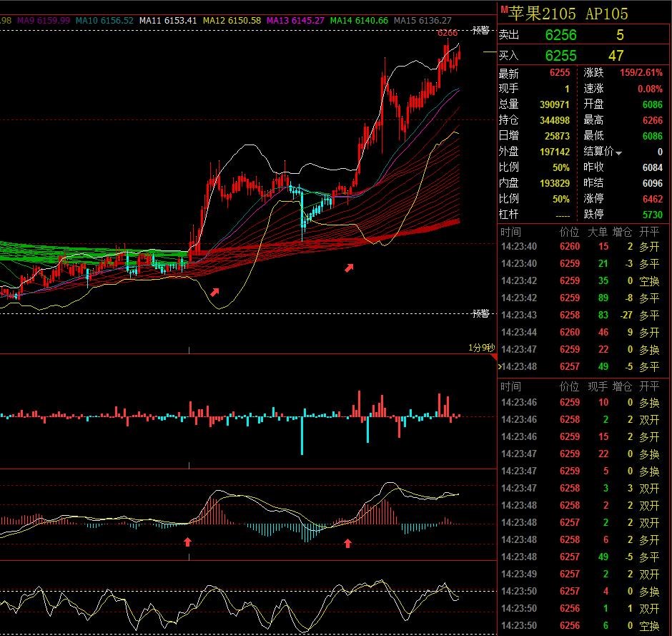
Task: Select the 总量 value 390971
Action: (x=554, y=104)
